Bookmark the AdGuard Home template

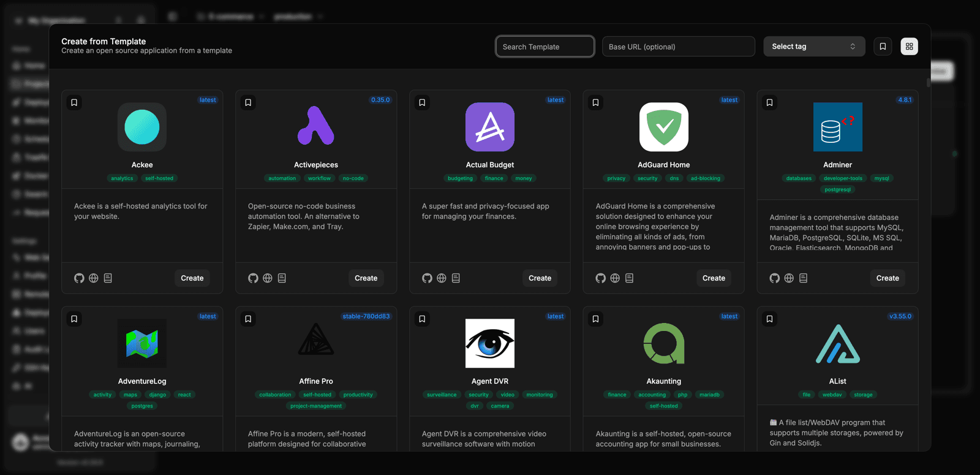(x=595, y=102)
